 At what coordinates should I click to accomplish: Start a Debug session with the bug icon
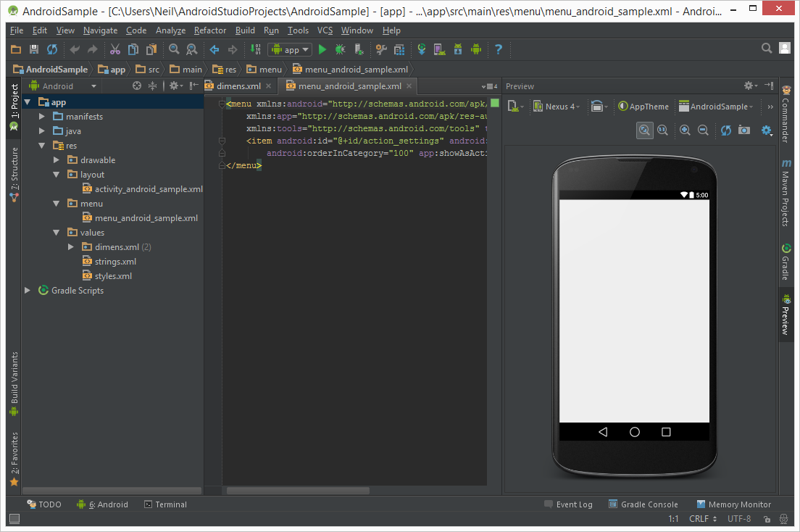[x=340, y=49]
